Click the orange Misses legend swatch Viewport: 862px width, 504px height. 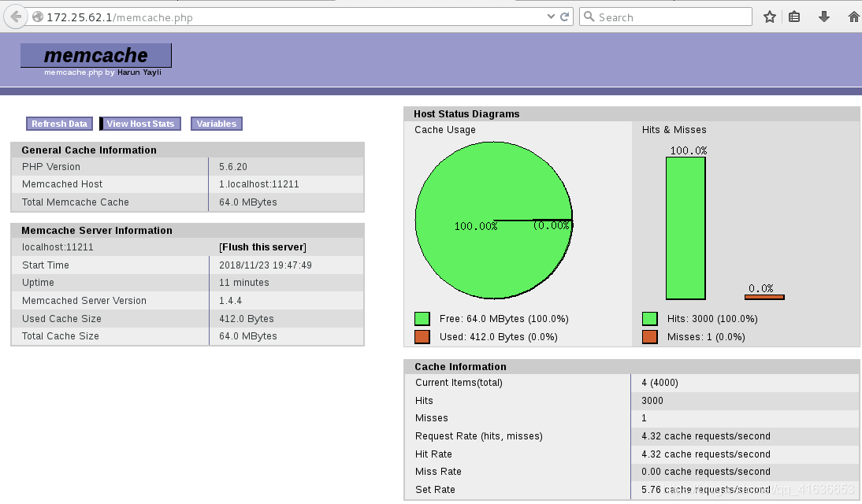pos(650,337)
